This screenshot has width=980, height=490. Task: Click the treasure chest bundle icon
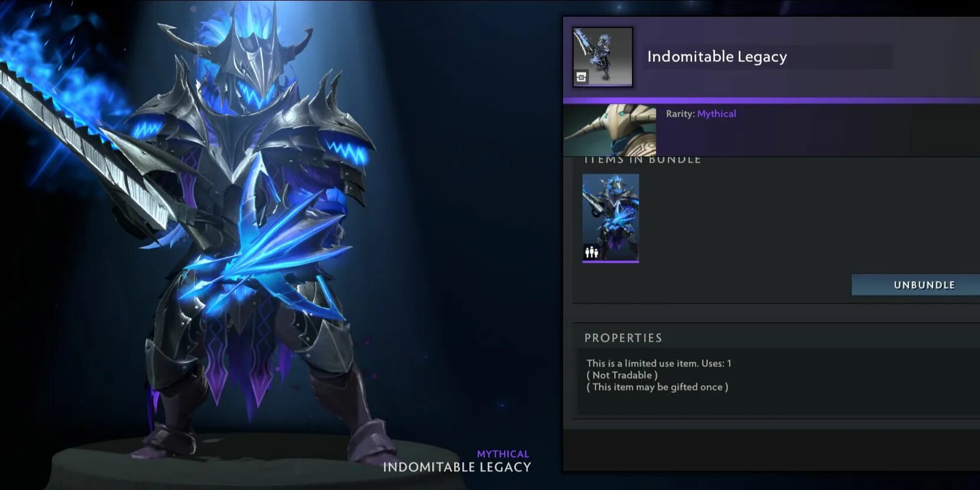point(581,77)
